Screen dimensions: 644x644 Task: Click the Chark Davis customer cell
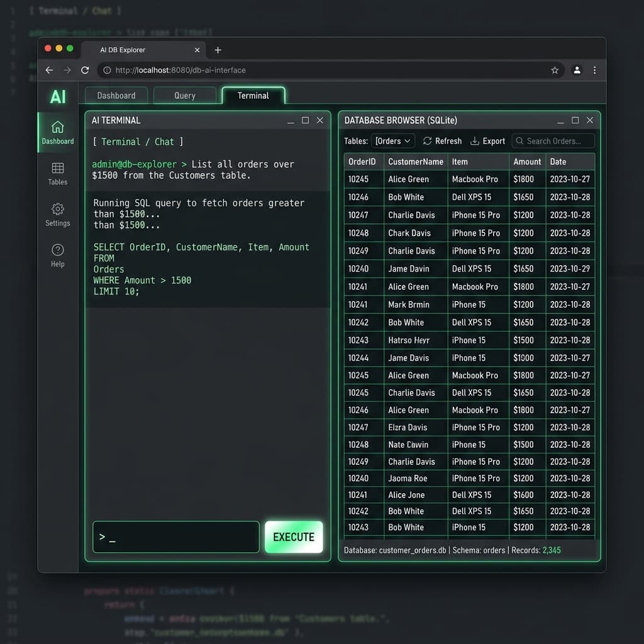pos(416,233)
